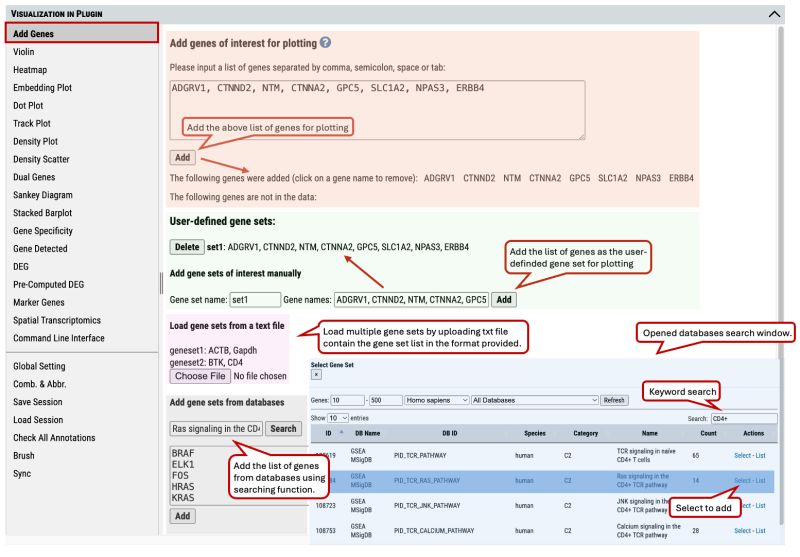
Task: Select Spatial Transcriptomics in sidebar
Action: click(x=57, y=320)
